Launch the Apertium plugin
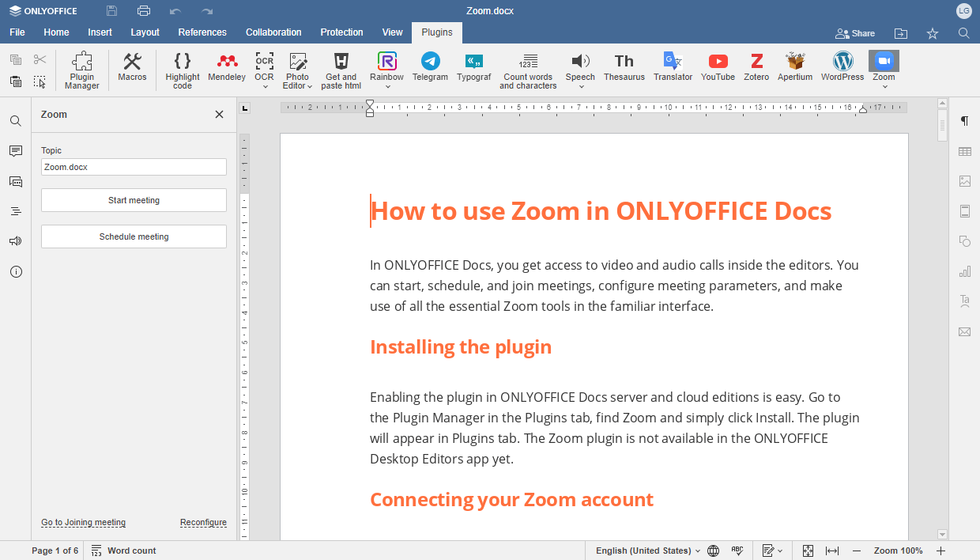Viewport: 980px width, 560px height. coord(795,66)
